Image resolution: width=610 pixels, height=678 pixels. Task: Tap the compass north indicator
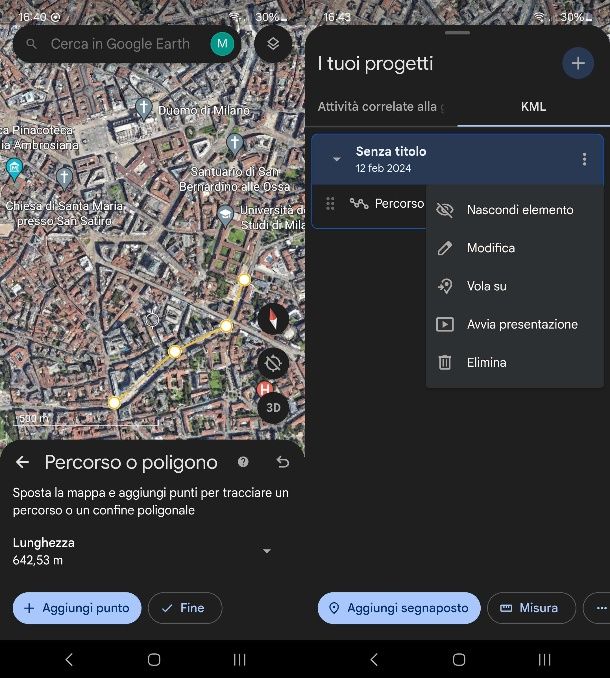[x=273, y=319]
